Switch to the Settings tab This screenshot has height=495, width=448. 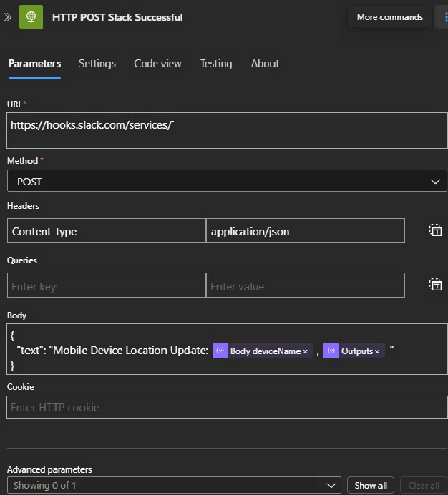point(97,64)
